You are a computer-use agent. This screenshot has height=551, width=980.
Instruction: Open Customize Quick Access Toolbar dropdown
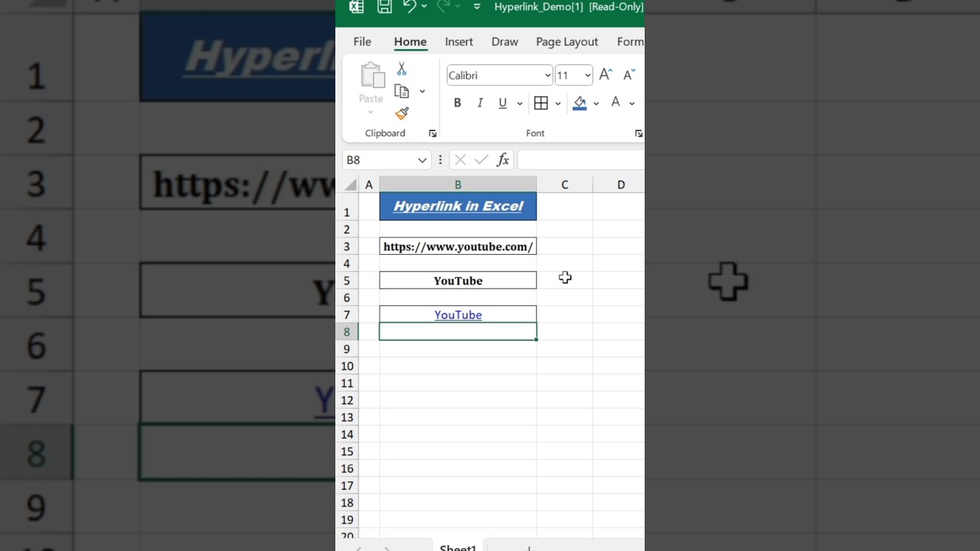click(477, 7)
